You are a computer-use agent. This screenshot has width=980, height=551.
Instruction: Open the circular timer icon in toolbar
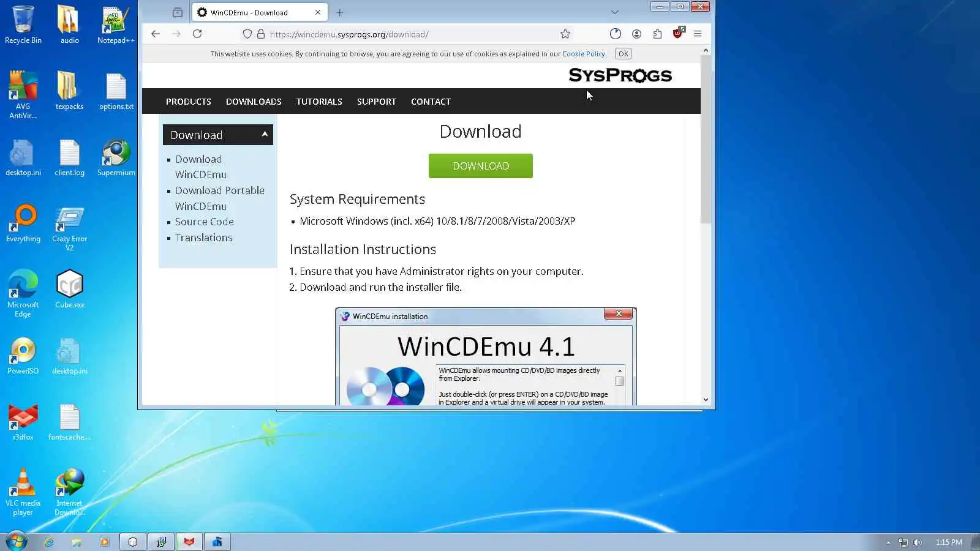(616, 34)
